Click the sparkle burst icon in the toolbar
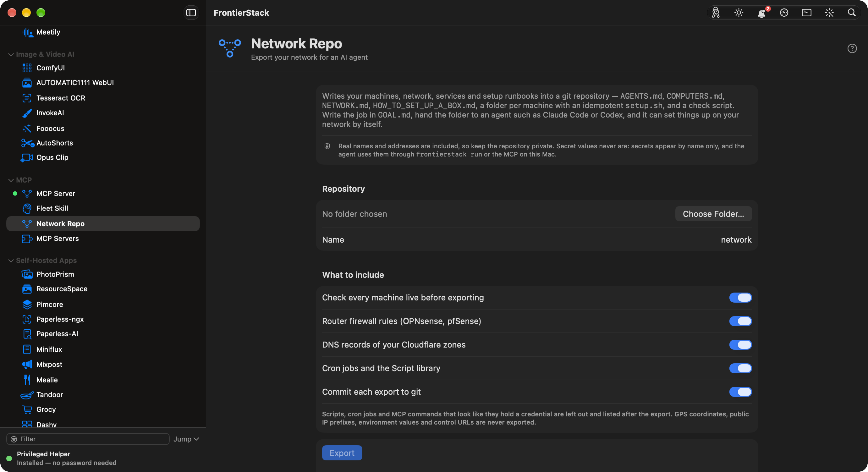 point(829,13)
